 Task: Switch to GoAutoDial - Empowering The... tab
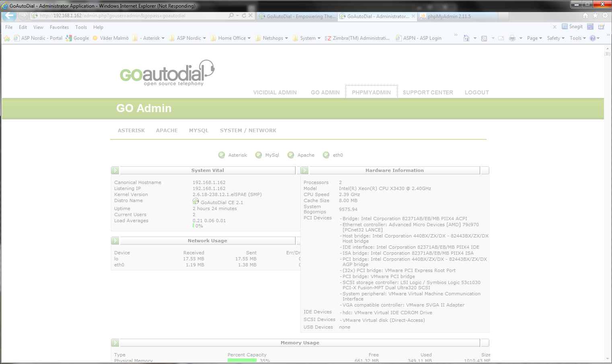tap(297, 16)
